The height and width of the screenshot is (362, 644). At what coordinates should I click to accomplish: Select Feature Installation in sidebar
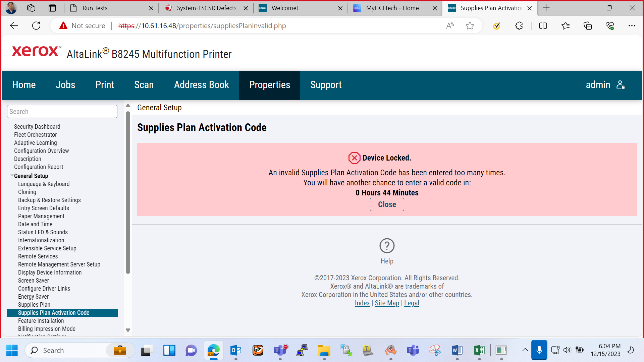click(x=41, y=321)
